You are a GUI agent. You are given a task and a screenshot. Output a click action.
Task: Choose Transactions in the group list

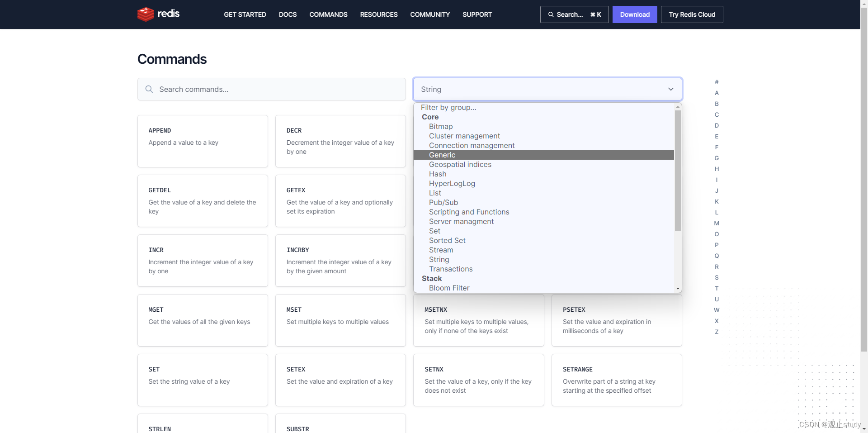[x=544, y=269]
